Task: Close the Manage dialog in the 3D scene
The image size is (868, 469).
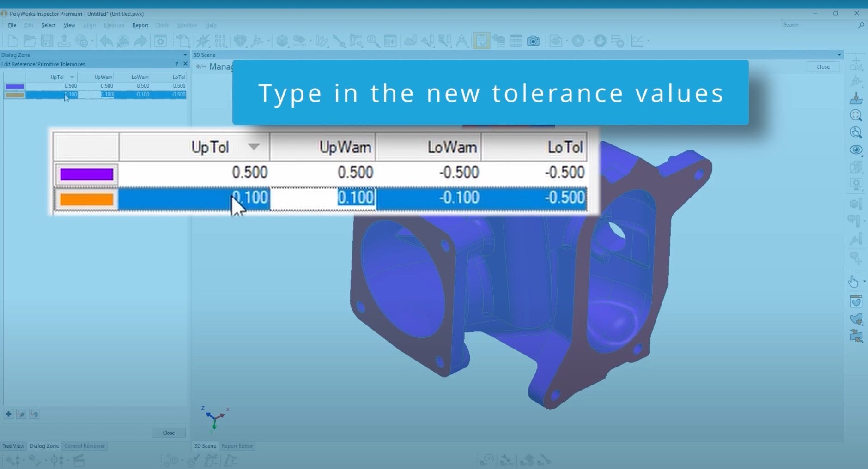Action: (823, 66)
